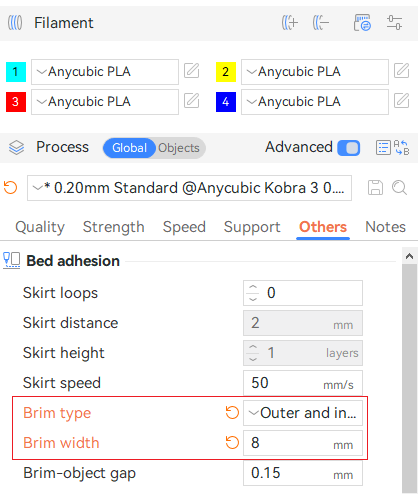This screenshot has height=495, width=420.
Task: Add a filament with the plus icon
Action: click(x=289, y=23)
